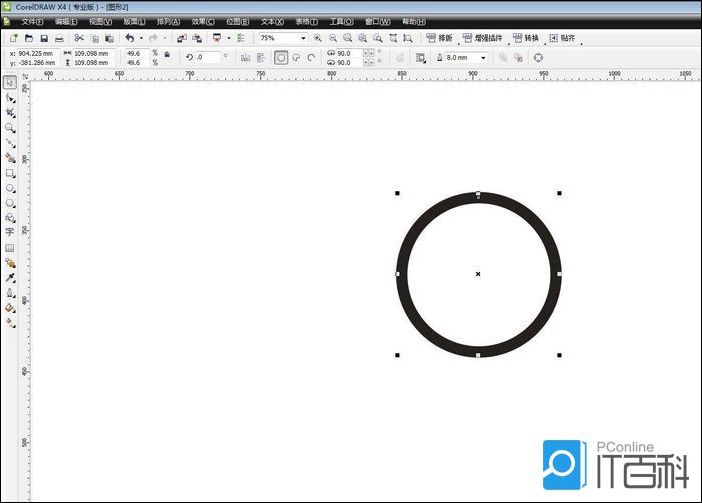Save the document with floppy icon
702x503 pixels.
44,38
